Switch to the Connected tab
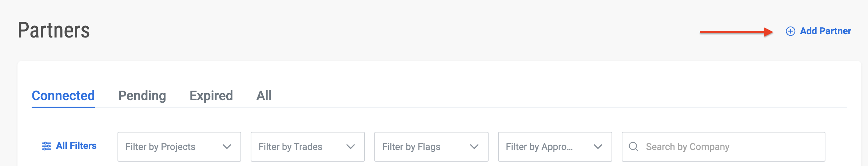Image resolution: width=868 pixels, height=166 pixels. 63,96
